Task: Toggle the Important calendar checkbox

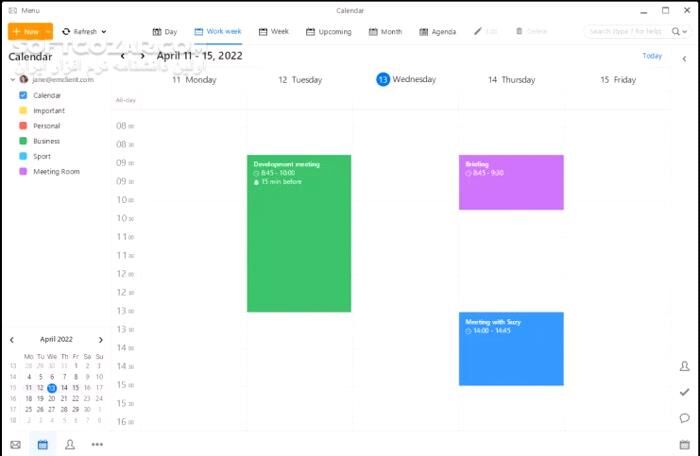Action: (23, 110)
